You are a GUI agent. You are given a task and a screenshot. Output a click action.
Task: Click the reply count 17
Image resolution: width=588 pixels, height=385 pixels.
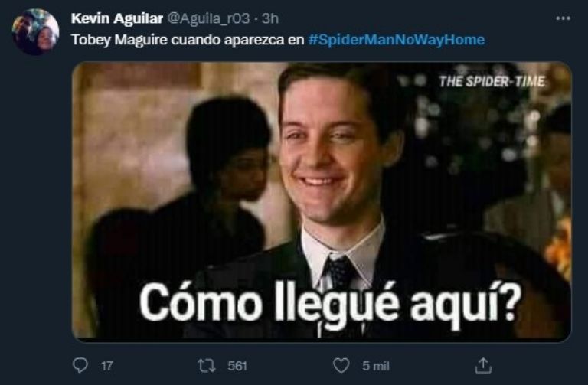pyautogui.click(x=107, y=366)
